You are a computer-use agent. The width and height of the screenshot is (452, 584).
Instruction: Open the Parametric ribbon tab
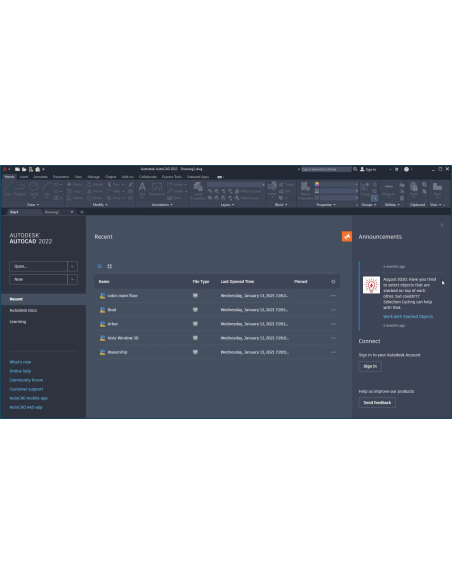pos(61,177)
